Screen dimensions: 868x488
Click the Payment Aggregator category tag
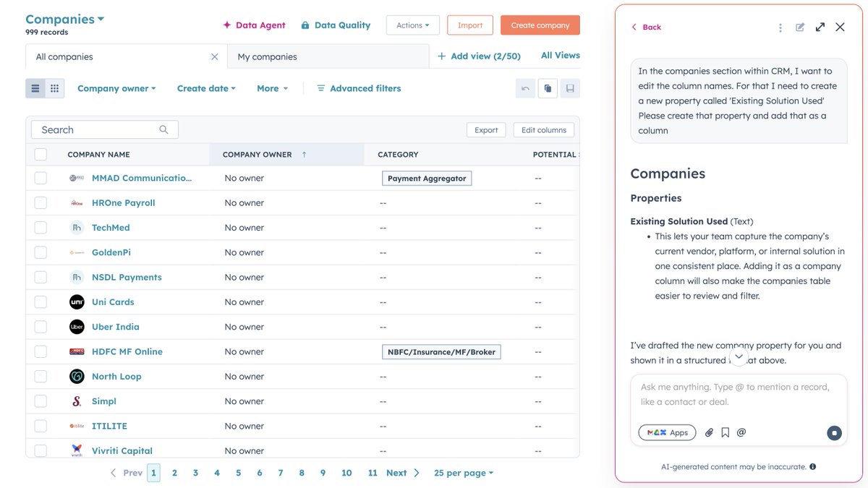tap(427, 178)
